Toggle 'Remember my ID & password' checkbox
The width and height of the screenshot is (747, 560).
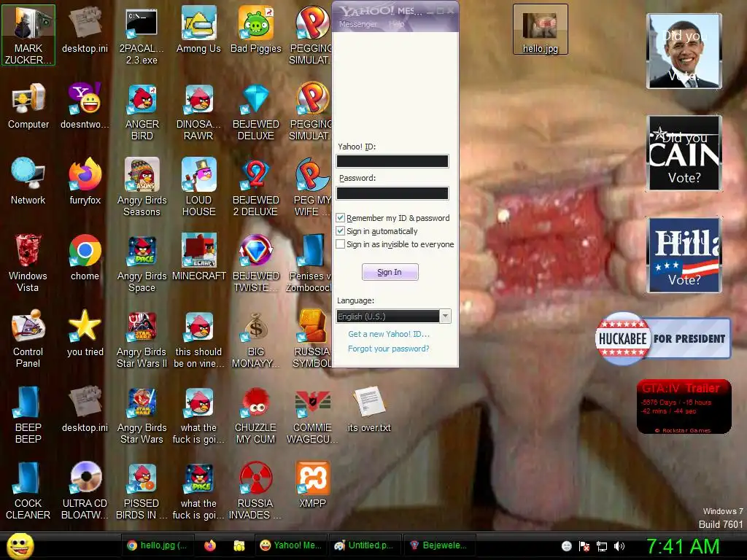340,217
